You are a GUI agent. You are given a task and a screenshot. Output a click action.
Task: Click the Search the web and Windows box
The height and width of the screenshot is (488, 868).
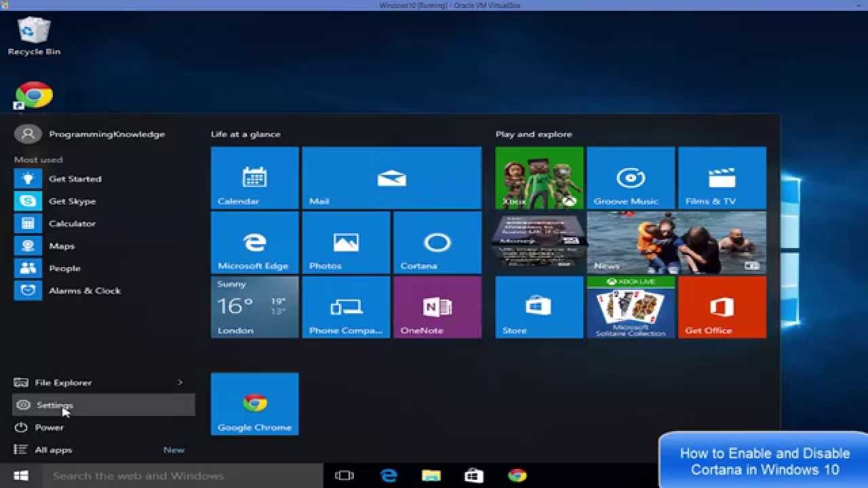182,476
